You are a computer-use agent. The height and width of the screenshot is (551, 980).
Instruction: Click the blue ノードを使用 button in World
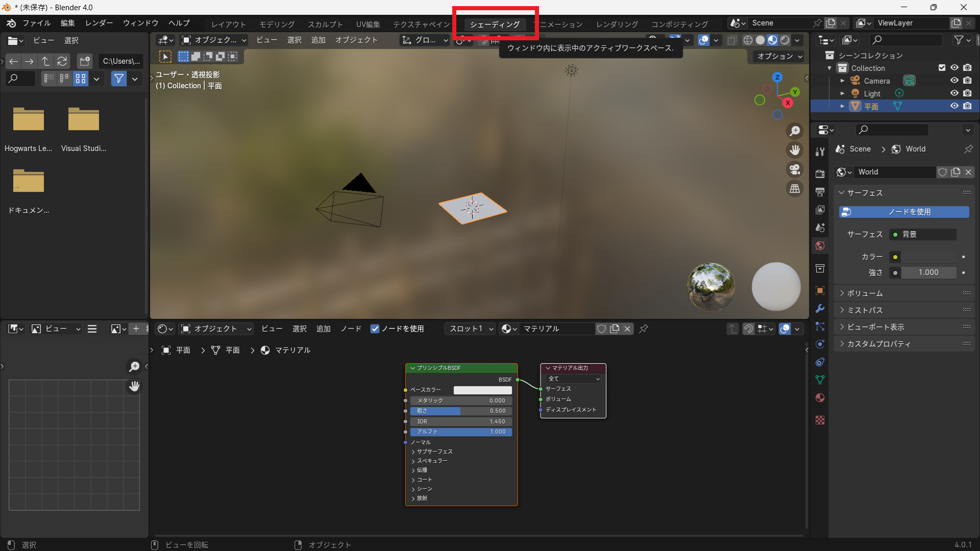pos(904,212)
